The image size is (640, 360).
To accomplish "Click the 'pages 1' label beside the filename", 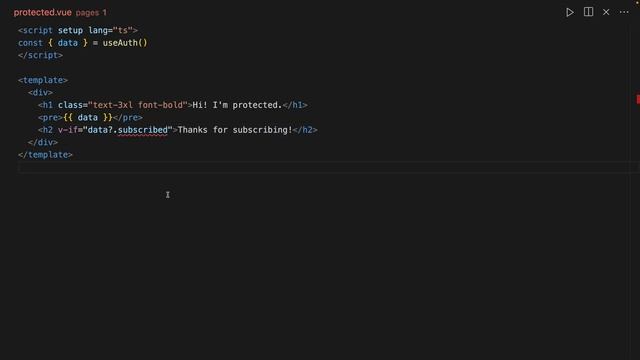I will click(91, 13).
